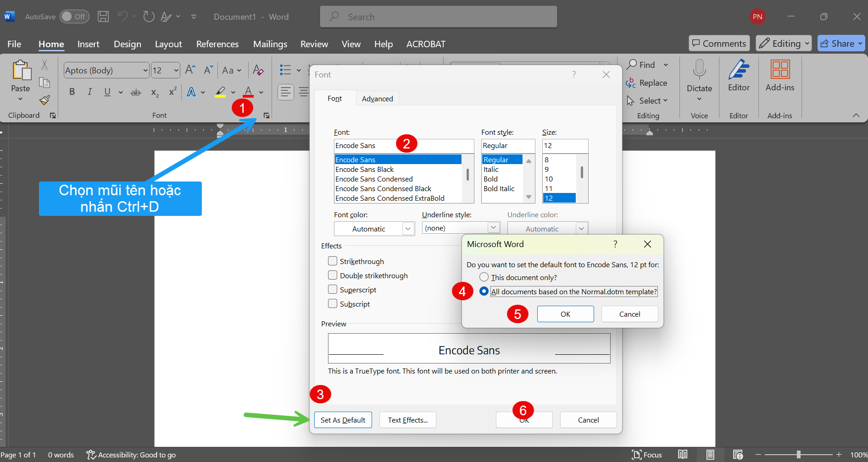Click the Cut scissors icon
Image resolution: width=868 pixels, height=462 pixels.
[45, 65]
